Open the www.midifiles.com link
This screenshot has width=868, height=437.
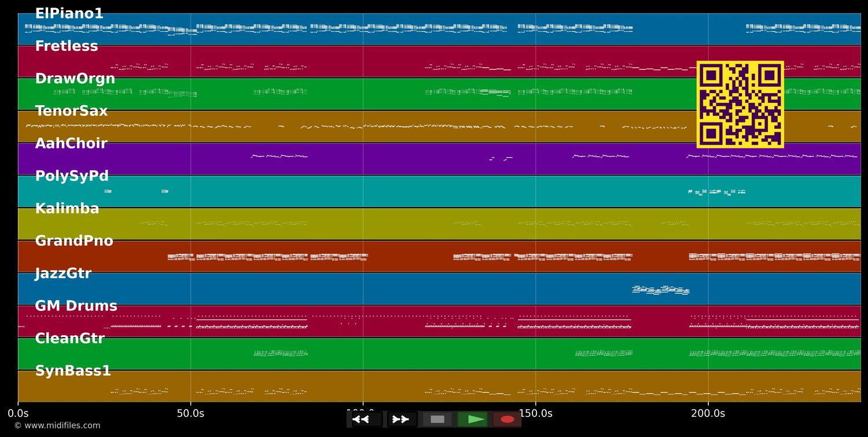(x=57, y=426)
